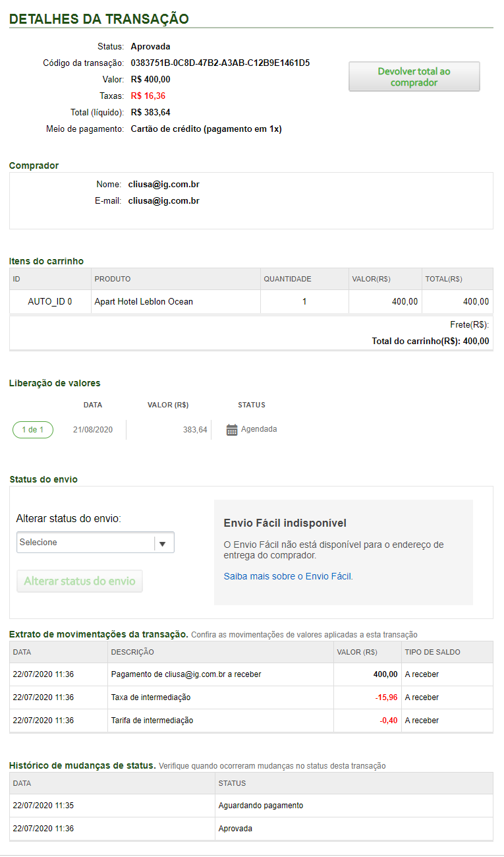Click the PRODUTO column header
The height and width of the screenshot is (857, 504).
[x=113, y=279]
